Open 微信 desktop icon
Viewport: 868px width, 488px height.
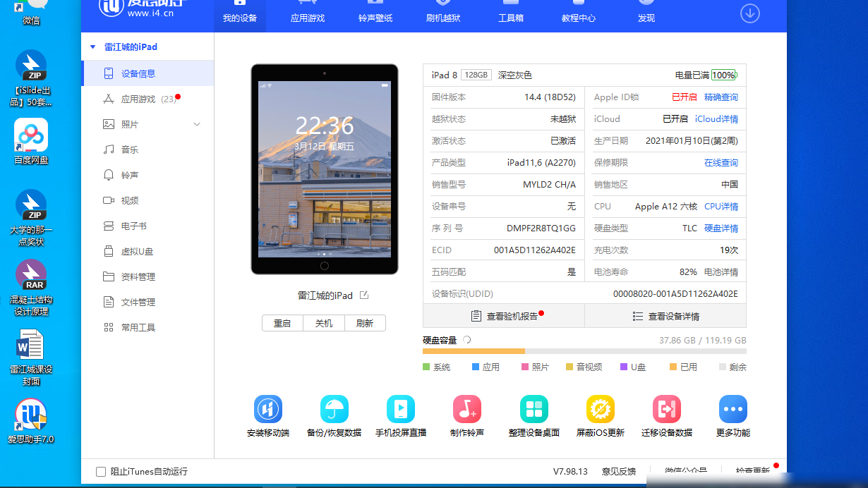(x=31, y=14)
